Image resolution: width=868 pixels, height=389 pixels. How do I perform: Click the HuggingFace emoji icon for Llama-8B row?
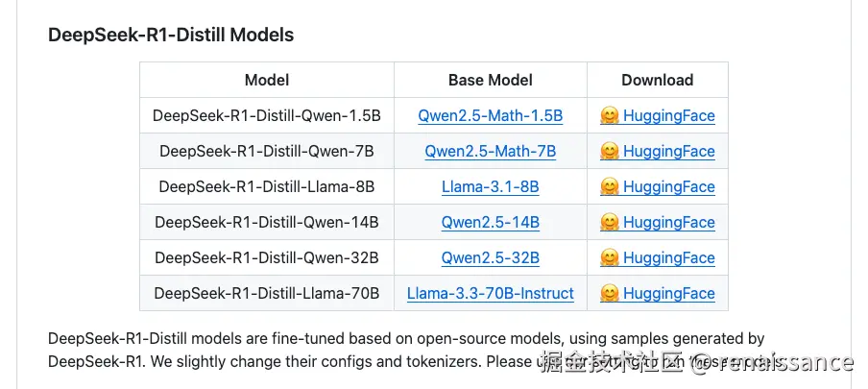pos(609,187)
